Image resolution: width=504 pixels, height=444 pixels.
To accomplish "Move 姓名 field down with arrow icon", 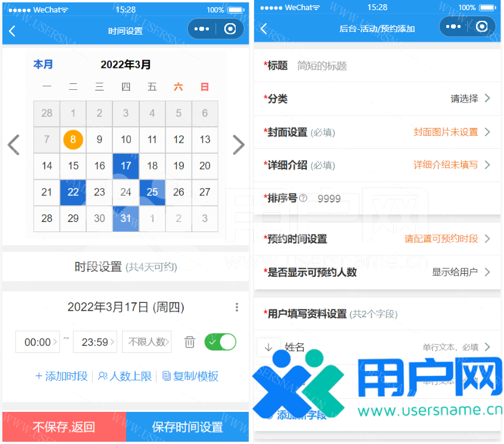I will click(268, 347).
